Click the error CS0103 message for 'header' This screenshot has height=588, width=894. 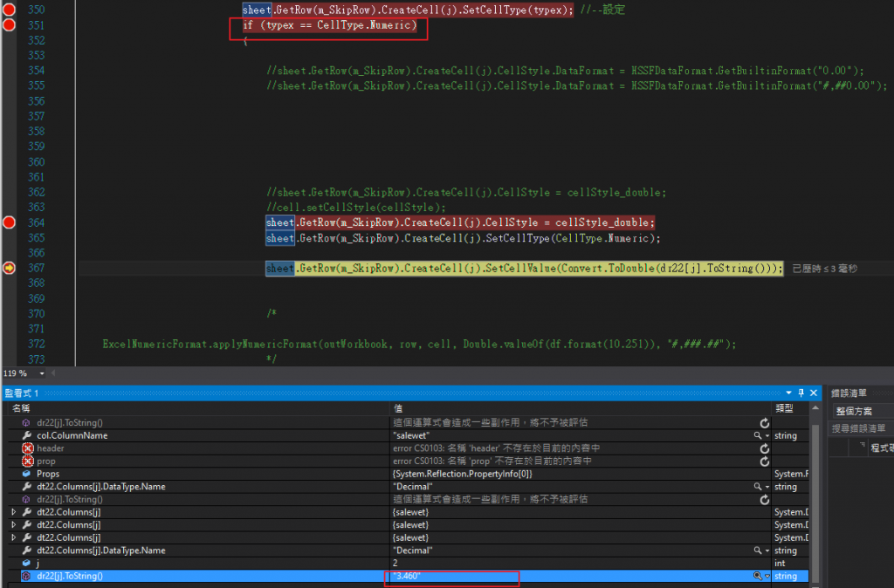point(496,448)
